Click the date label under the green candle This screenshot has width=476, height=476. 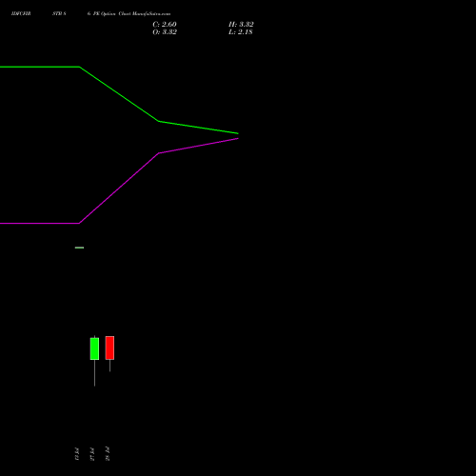[92, 454]
